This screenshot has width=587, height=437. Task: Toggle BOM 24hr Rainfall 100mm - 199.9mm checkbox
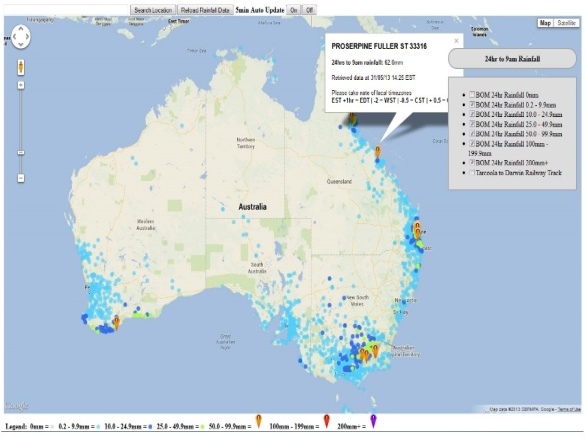(472, 143)
